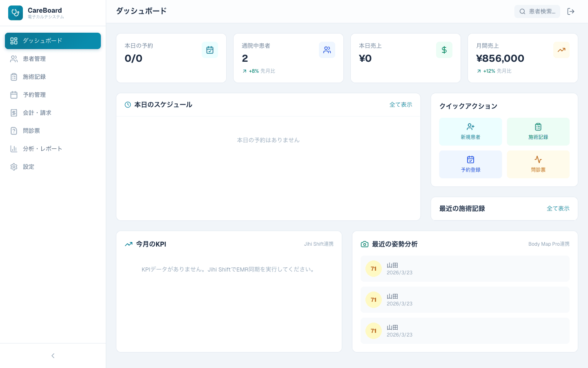Select the 新規患者 quick action icon

(x=470, y=127)
